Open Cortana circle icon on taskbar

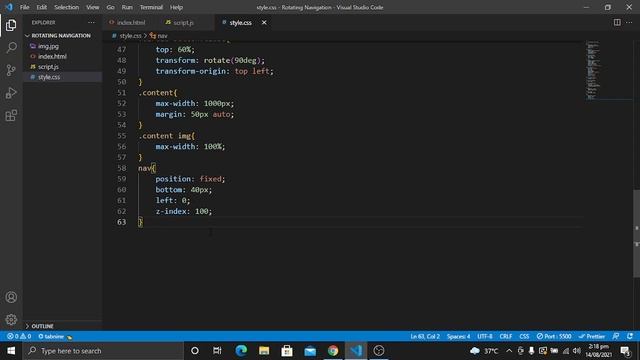click(x=195, y=351)
